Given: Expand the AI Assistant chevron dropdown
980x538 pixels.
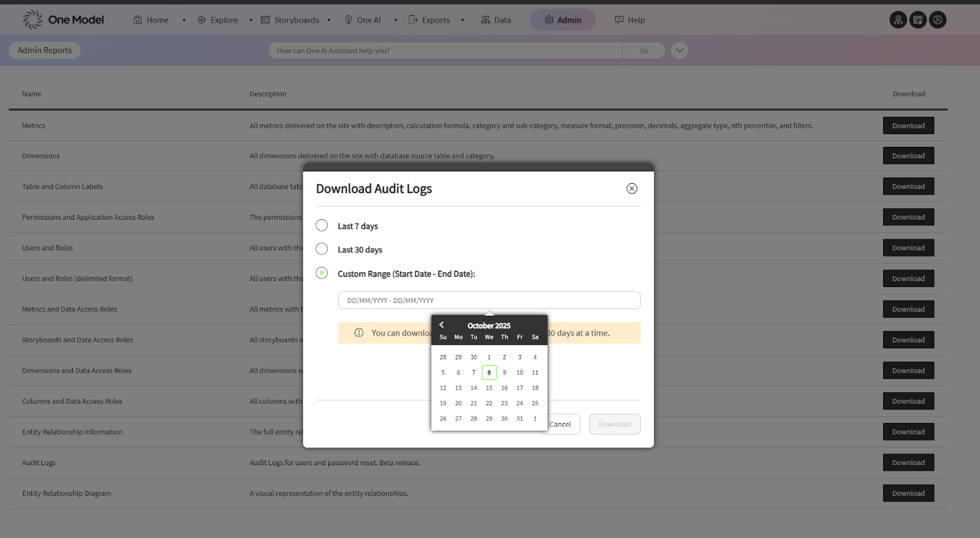Looking at the screenshot, I should coord(679,51).
